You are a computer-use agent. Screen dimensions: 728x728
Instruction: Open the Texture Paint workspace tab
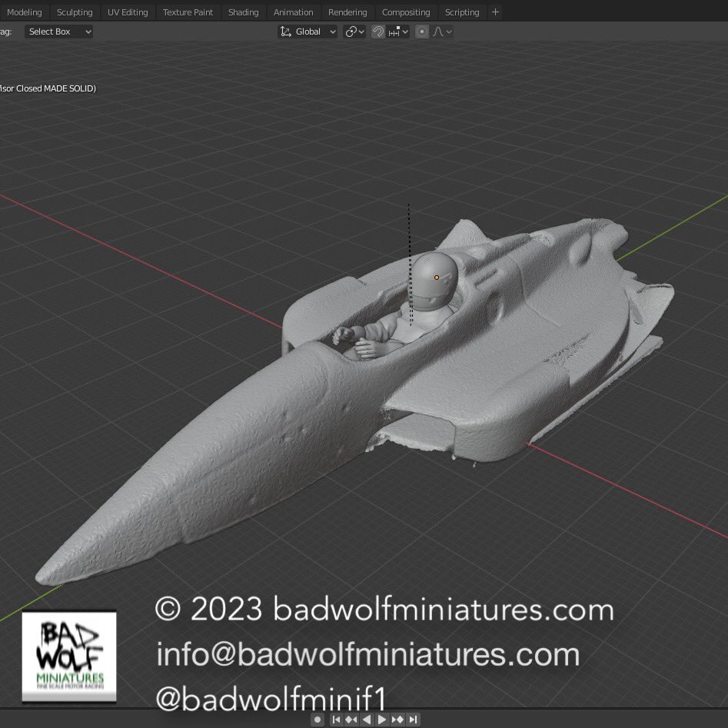pos(188,12)
